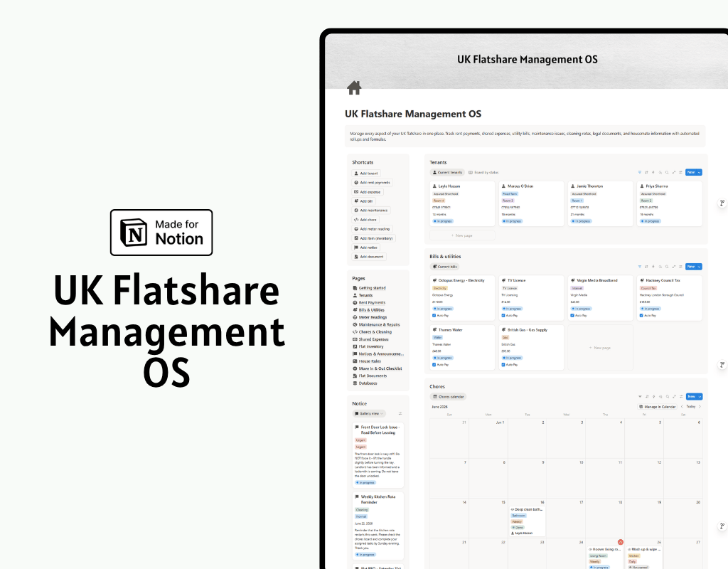Click the Add document shortcut button
Screen dimensions: 728x569
pos(369,256)
